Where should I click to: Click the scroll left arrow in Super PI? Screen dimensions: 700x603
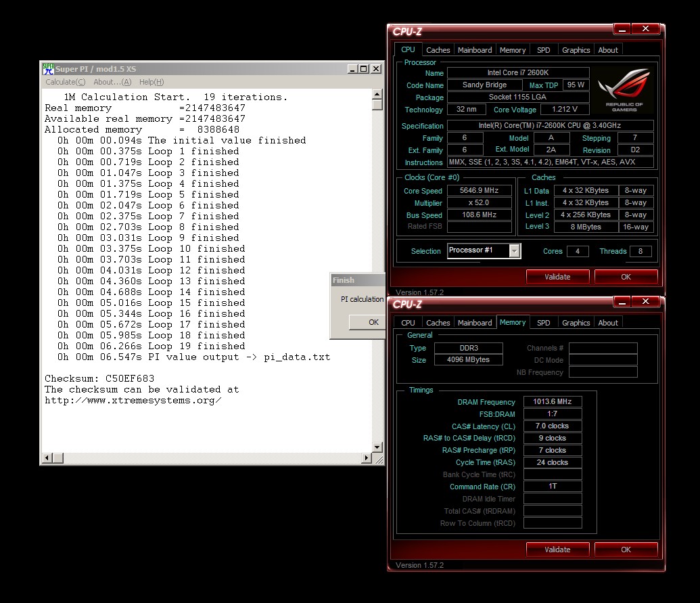47,457
